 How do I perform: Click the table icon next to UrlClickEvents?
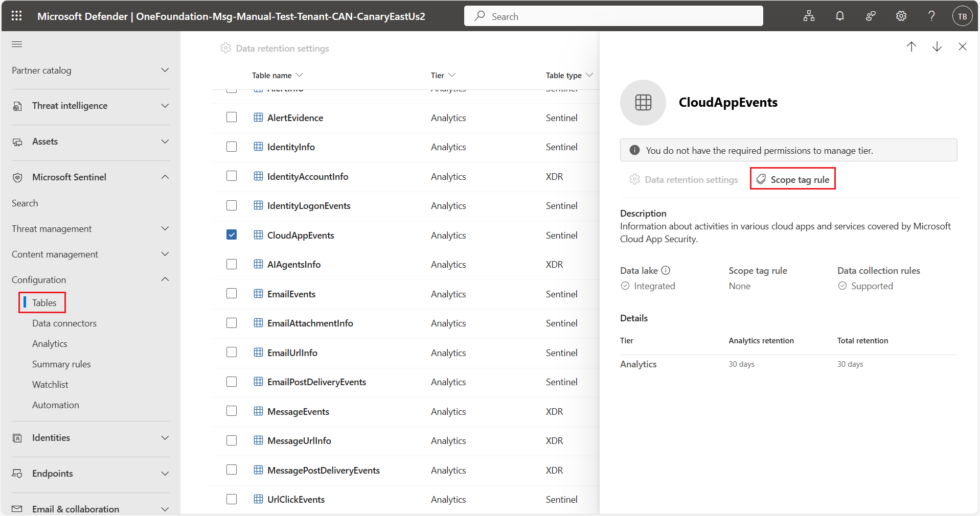pos(259,499)
